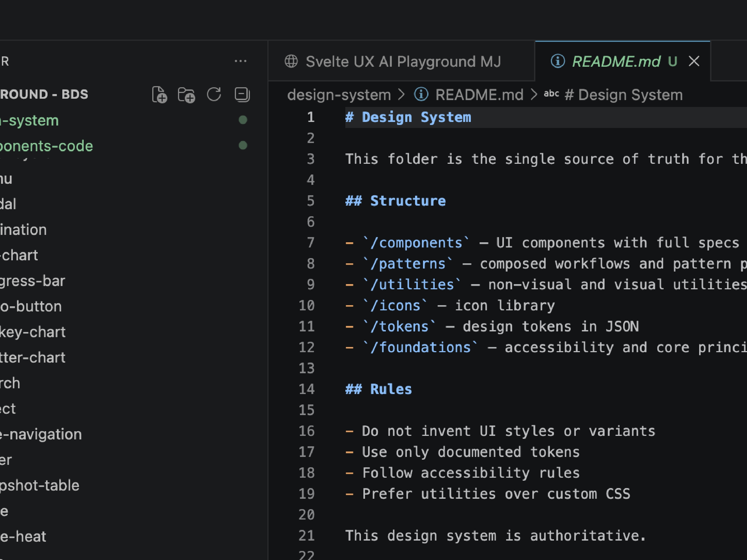Click 'Prefer utilities over custom CSS' line
The height and width of the screenshot is (560, 747).
coord(496,494)
